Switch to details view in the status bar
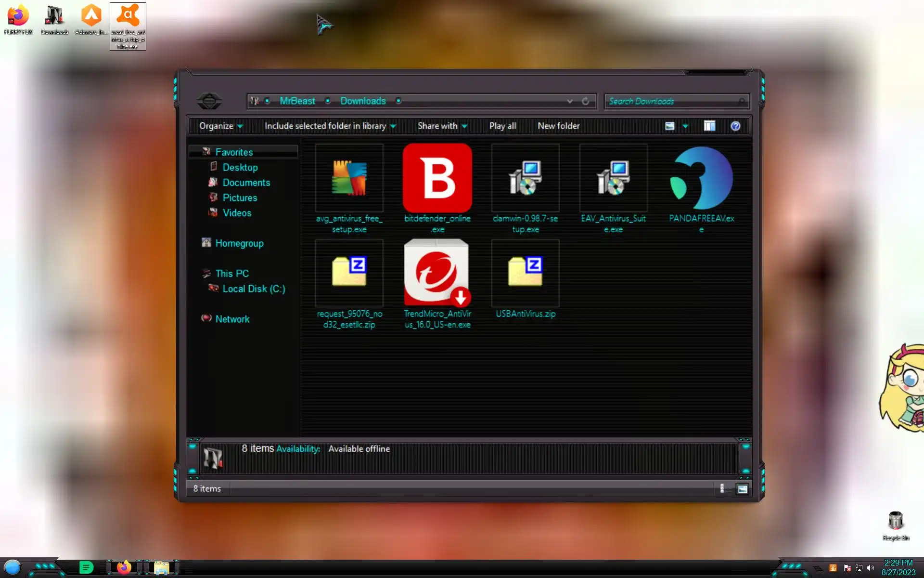Screen dimensions: 924x578 point(722,489)
